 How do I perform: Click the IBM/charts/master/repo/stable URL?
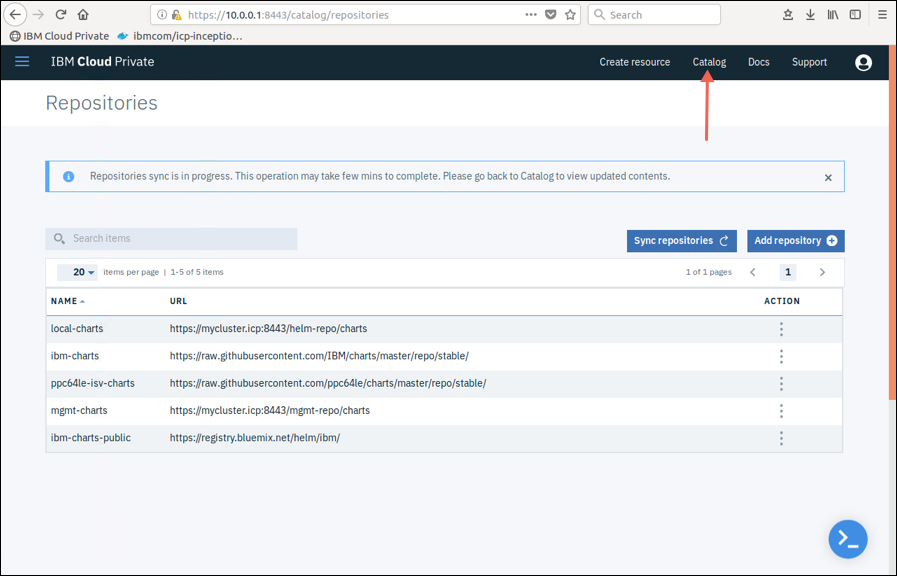[319, 356]
